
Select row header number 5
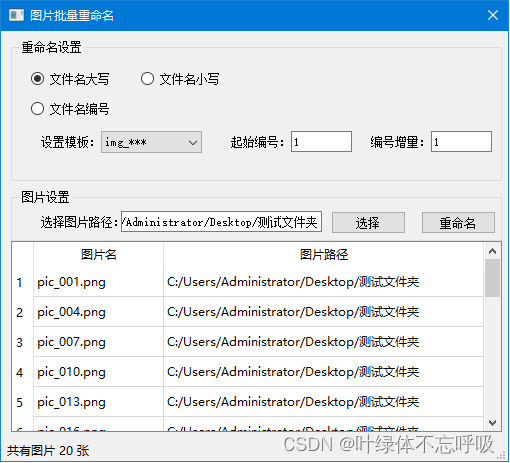(22, 402)
